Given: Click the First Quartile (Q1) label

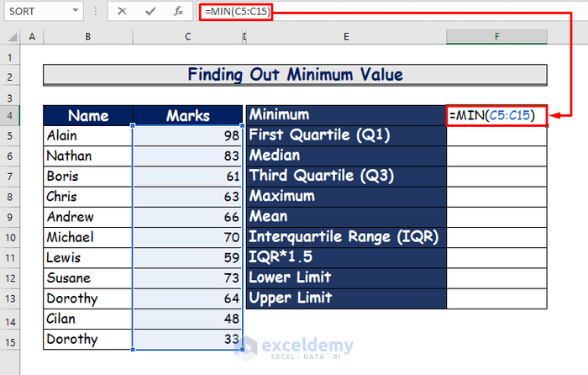Looking at the screenshot, I should point(346,135).
